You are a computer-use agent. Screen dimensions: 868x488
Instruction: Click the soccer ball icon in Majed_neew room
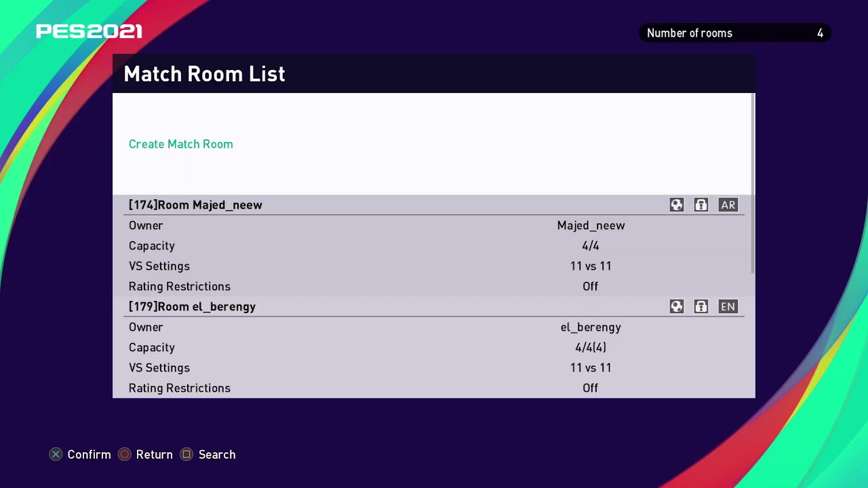click(677, 205)
